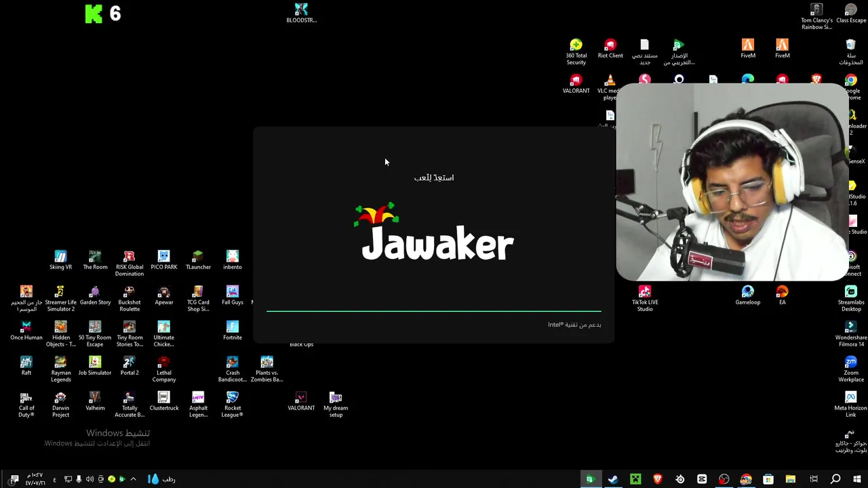Open Rocket League shortcut
Image resolution: width=868 pixels, height=488 pixels.
[233, 404]
